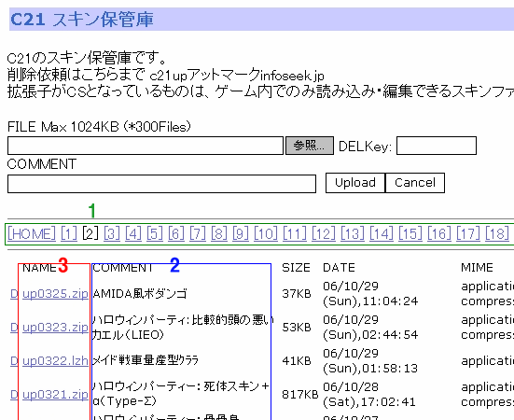Focus the DELKey input field
The image size is (514, 420).
437,146
